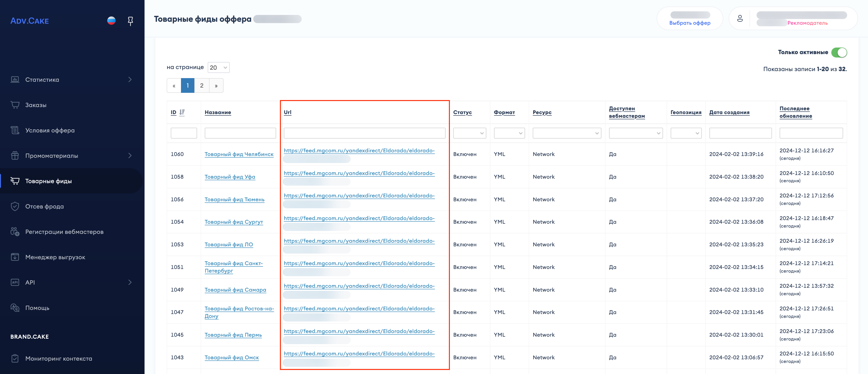Screen dimensions: 868x374
Task: Open Товарный фид Омск link
Action: click(x=232, y=357)
